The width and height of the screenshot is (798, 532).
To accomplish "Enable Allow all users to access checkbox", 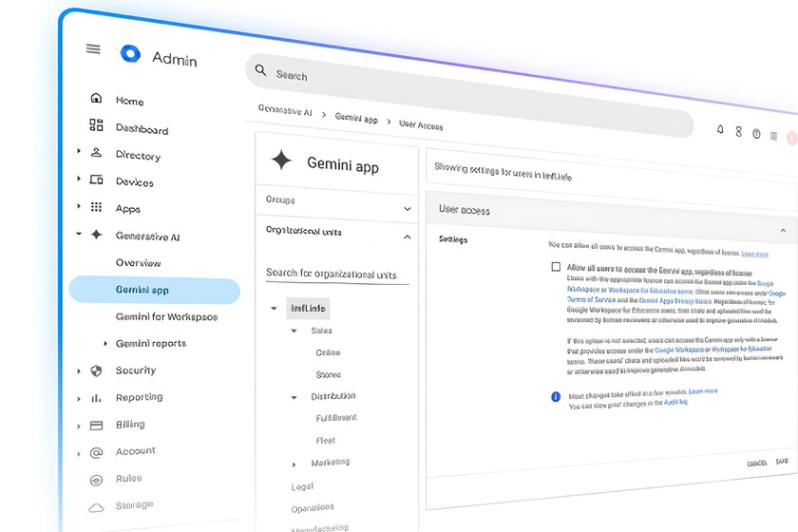I will (x=556, y=267).
